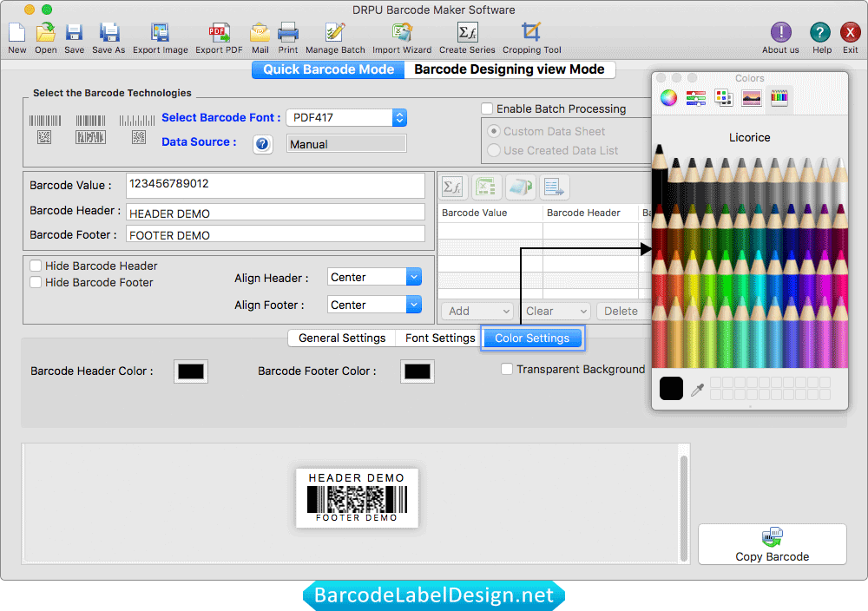Check Hide Barcode Header
This screenshot has height=611, width=868.
click(36, 266)
